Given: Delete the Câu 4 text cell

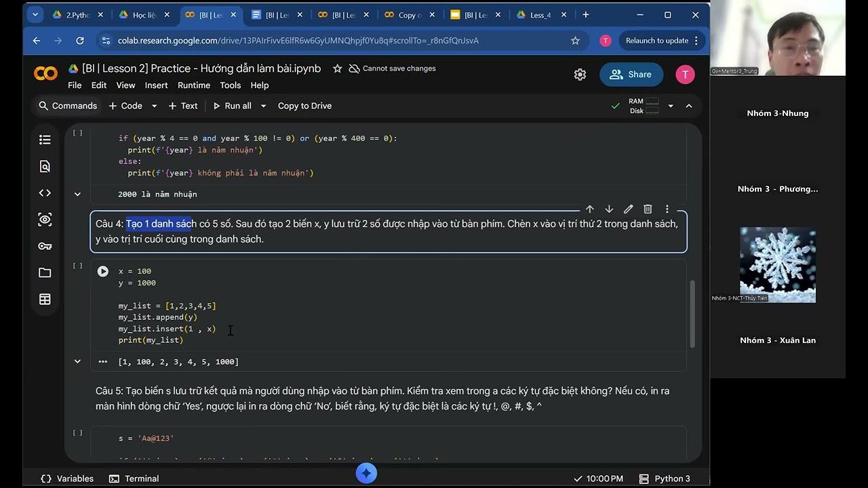Looking at the screenshot, I should 648,209.
